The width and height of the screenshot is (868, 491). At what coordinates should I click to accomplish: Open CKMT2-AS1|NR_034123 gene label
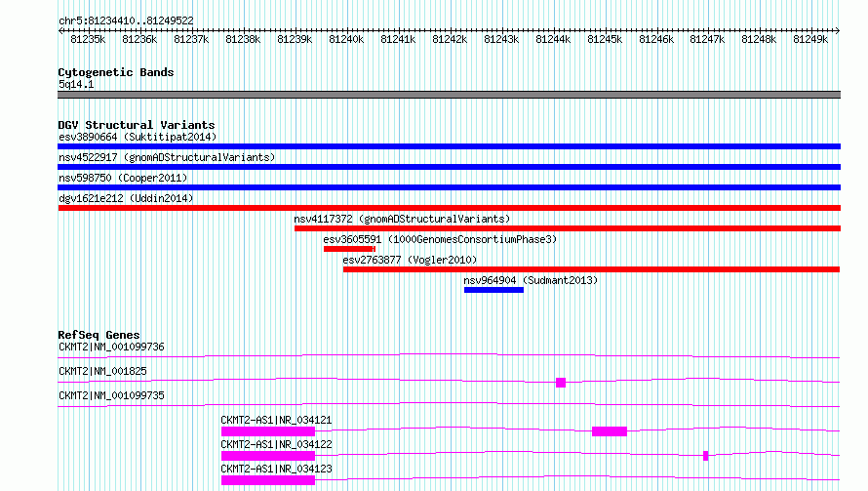click(276, 469)
